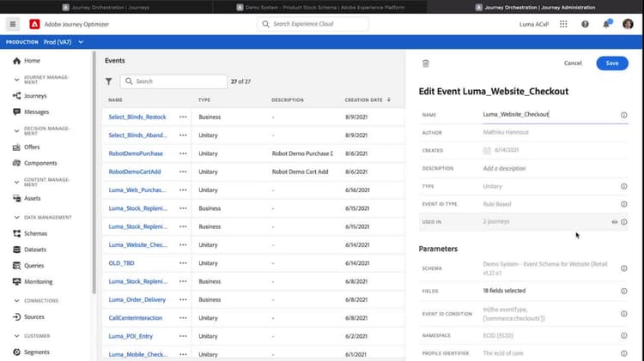The width and height of the screenshot is (644, 361).
Task: Open Queries in sidebar
Action: click(x=28, y=266)
